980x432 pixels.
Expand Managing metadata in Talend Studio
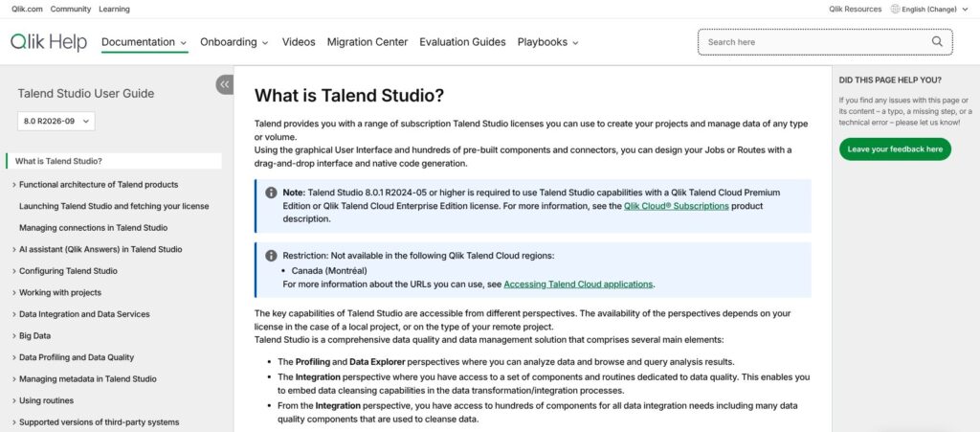tap(14, 379)
